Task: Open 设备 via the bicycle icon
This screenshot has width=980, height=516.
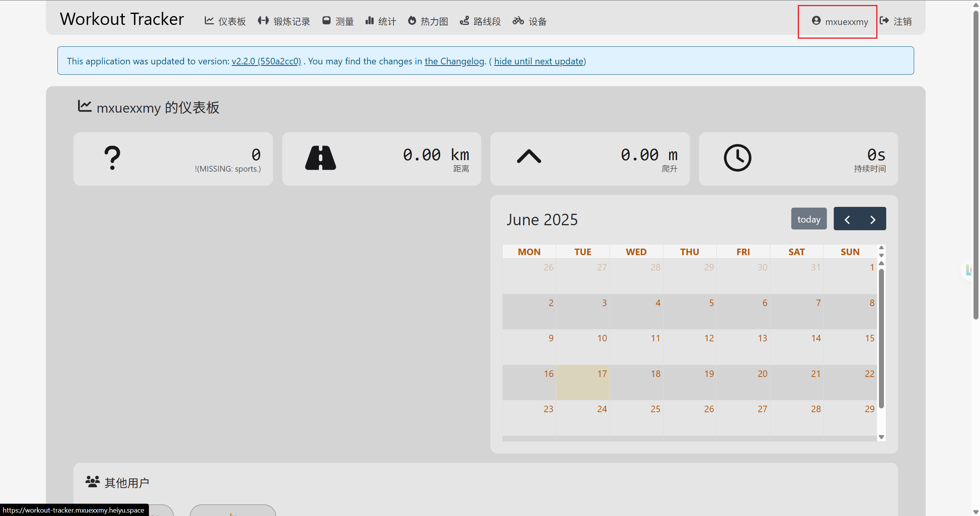Action: pyautogui.click(x=518, y=21)
